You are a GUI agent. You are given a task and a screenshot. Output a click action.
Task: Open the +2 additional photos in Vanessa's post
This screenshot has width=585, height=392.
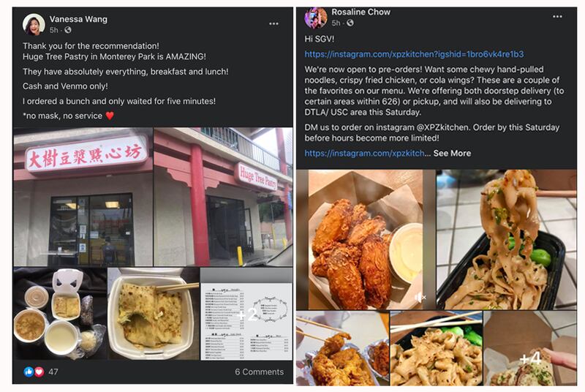[246, 314]
